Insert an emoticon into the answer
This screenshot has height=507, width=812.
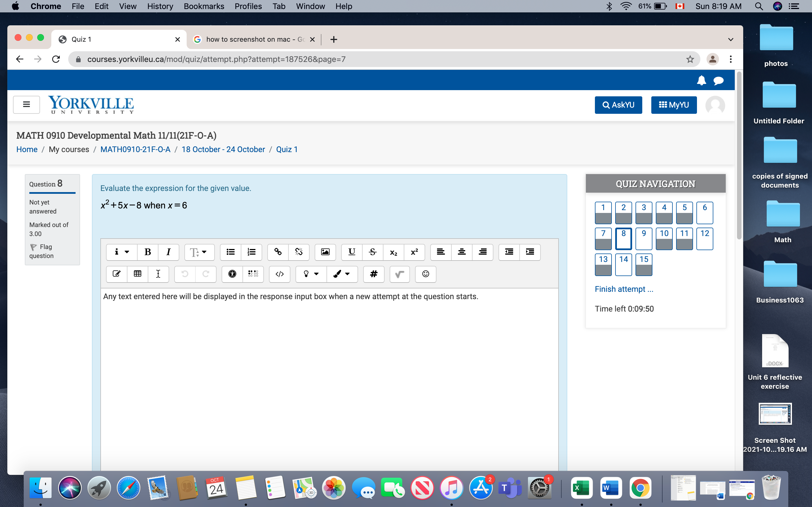[425, 274]
